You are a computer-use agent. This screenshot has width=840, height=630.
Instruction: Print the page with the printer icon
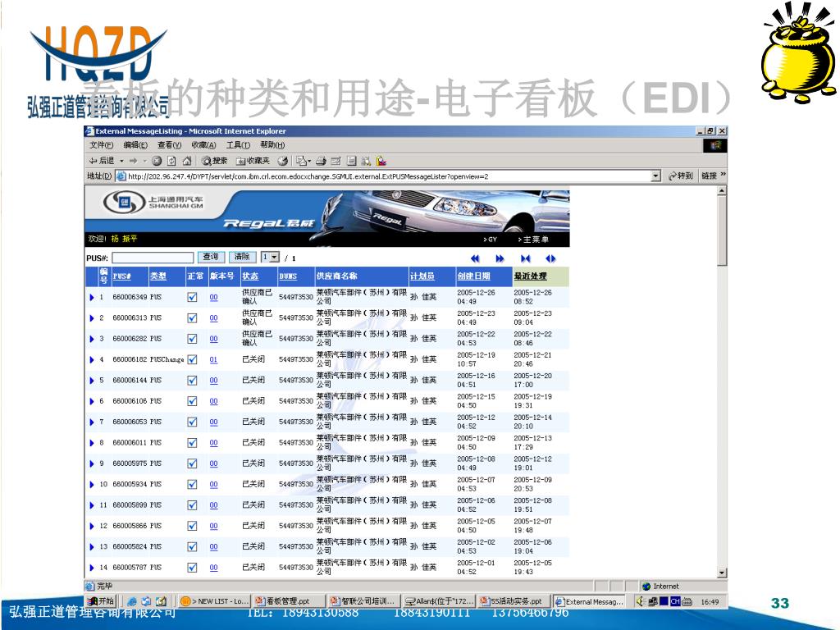pyautogui.click(x=321, y=161)
